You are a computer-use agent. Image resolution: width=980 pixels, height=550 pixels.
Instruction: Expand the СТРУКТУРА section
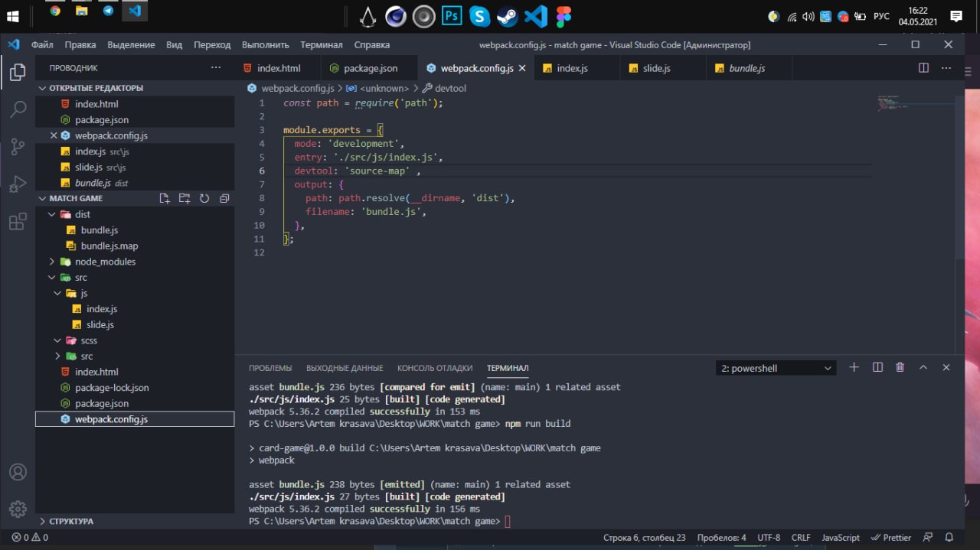(71, 521)
